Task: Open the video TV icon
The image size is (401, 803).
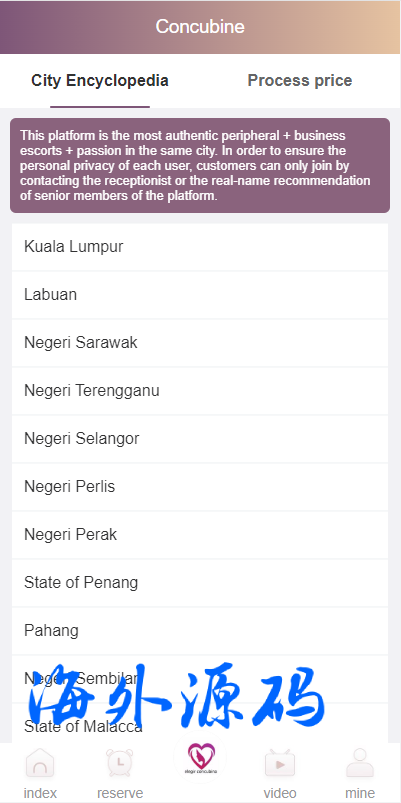Action: pos(280,763)
